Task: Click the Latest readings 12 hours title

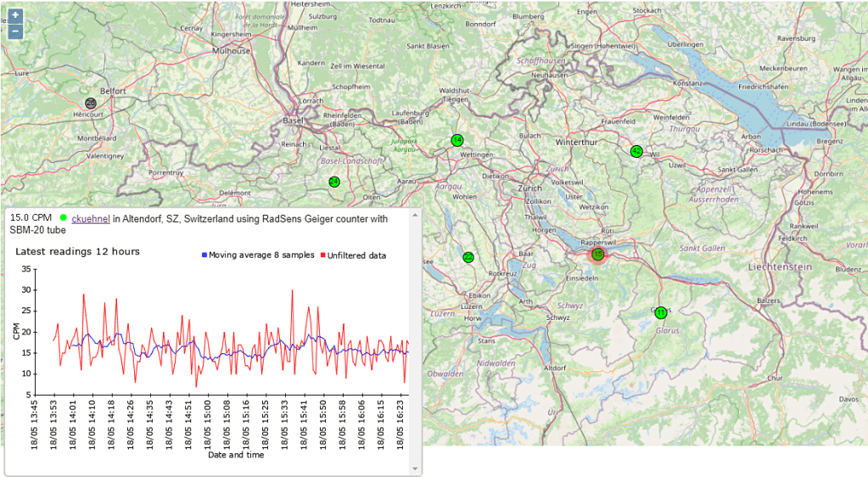Action: pyautogui.click(x=77, y=251)
